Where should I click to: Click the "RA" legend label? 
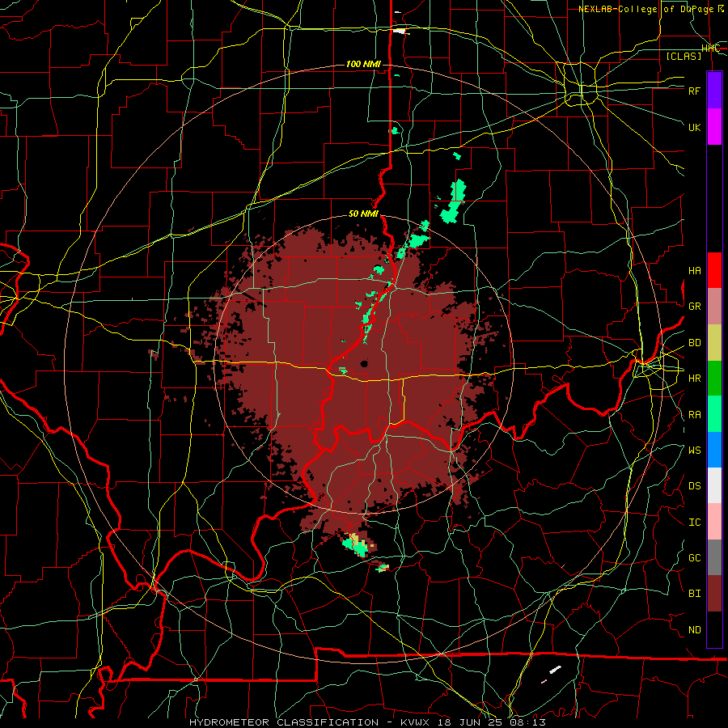[x=694, y=415]
